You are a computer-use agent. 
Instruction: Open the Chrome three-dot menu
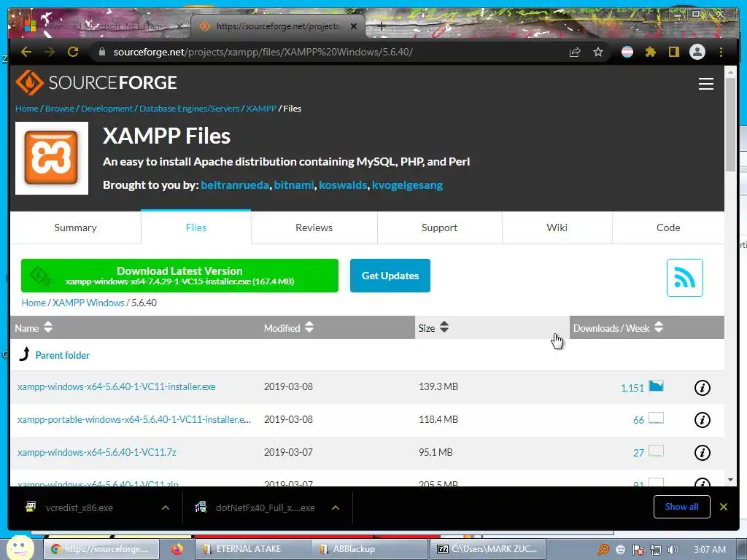tap(721, 52)
